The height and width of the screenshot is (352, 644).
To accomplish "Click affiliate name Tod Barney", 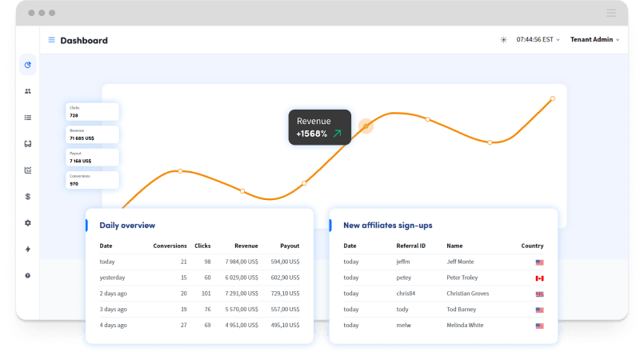I will click(462, 310).
